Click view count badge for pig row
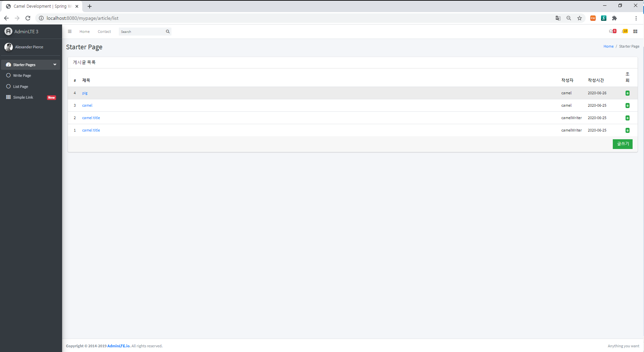This screenshot has width=644, height=352. [x=628, y=93]
